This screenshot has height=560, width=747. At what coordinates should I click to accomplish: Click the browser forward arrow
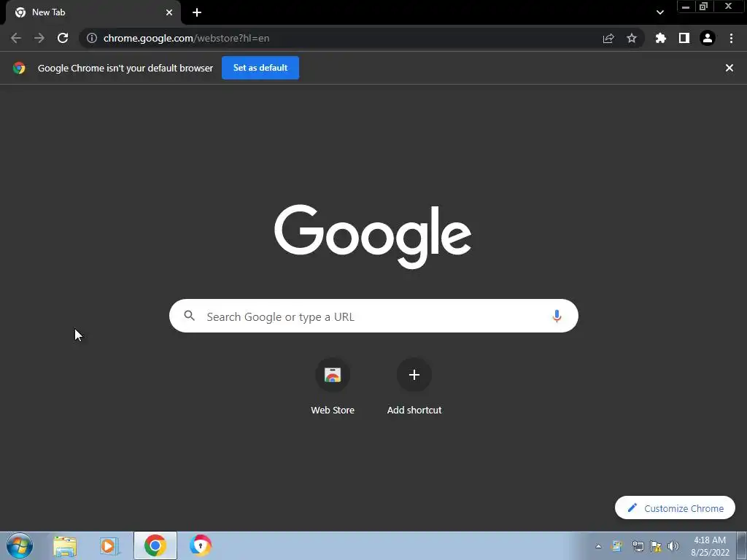(39, 38)
